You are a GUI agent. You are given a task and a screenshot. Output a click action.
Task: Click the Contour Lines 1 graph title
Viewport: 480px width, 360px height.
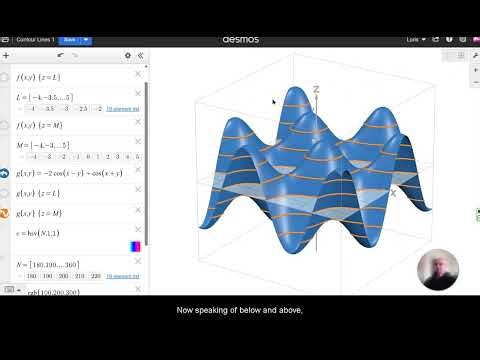[35, 40]
